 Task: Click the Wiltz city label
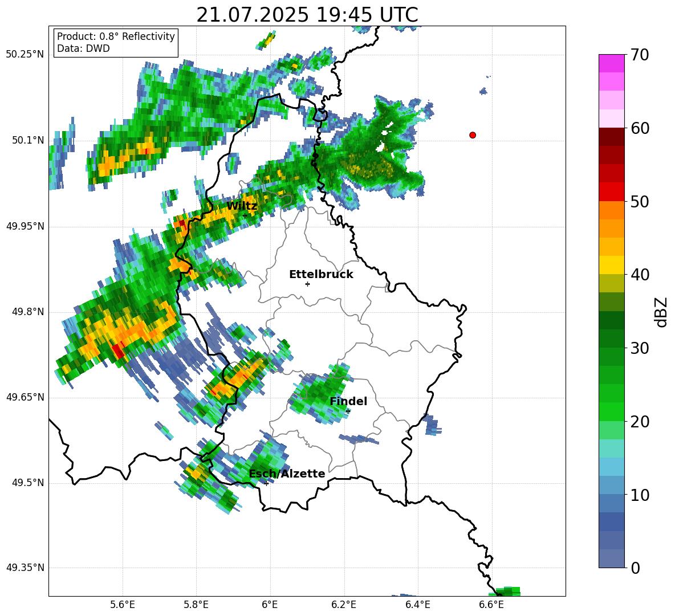pos(242,206)
